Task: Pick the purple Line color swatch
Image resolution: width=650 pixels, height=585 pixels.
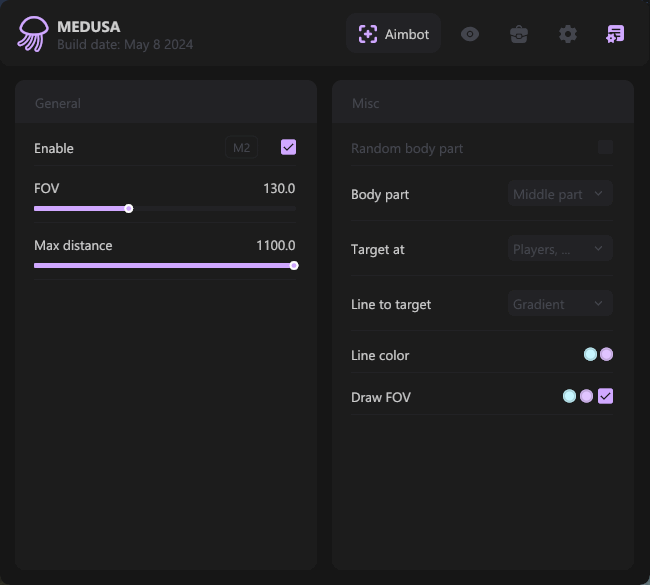Action: point(606,354)
